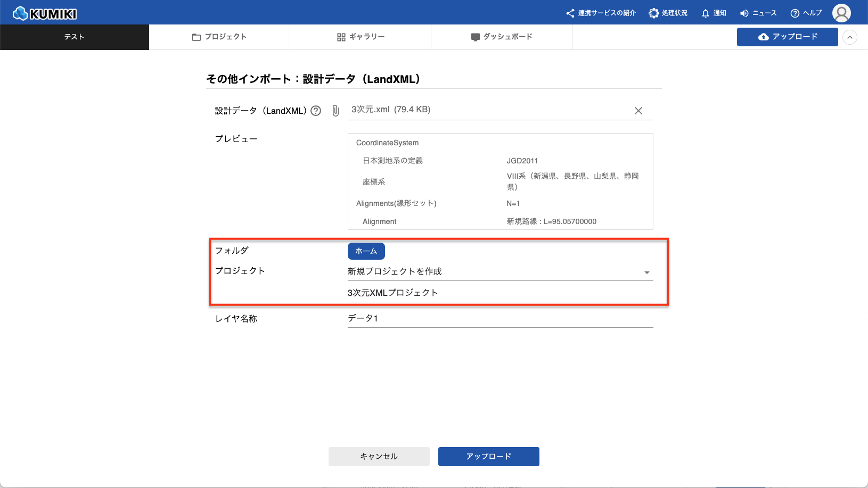Select the ホーム folder chip
The width and height of the screenshot is (868, 488).
pyautogui.click(x=366, y=251)
